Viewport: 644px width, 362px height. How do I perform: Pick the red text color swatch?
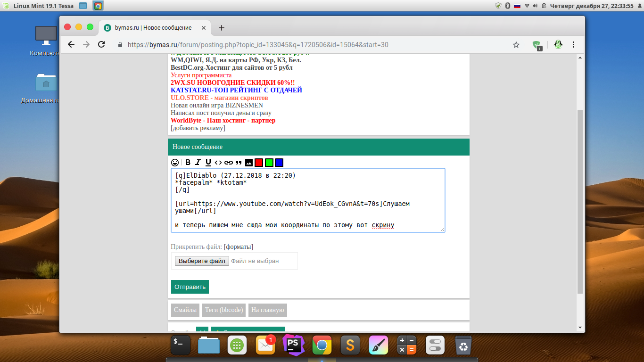click(x=259, y=163)
